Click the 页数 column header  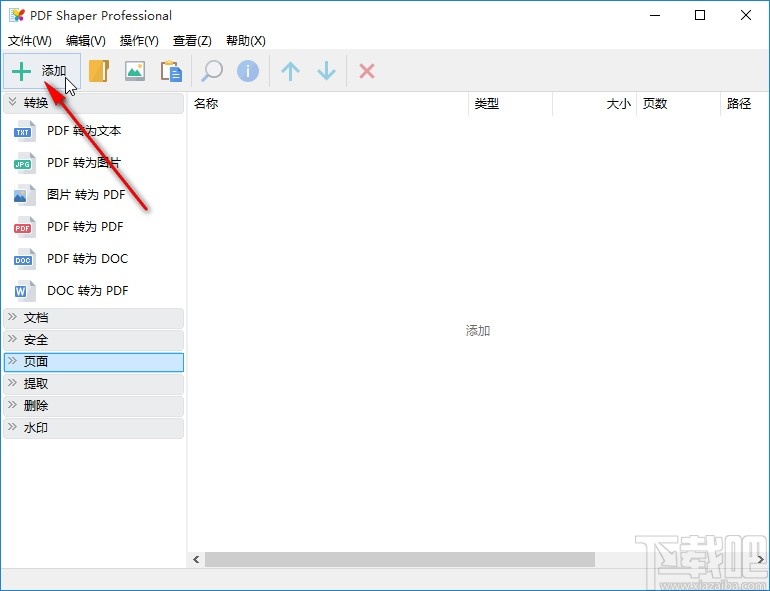[679, 104]
